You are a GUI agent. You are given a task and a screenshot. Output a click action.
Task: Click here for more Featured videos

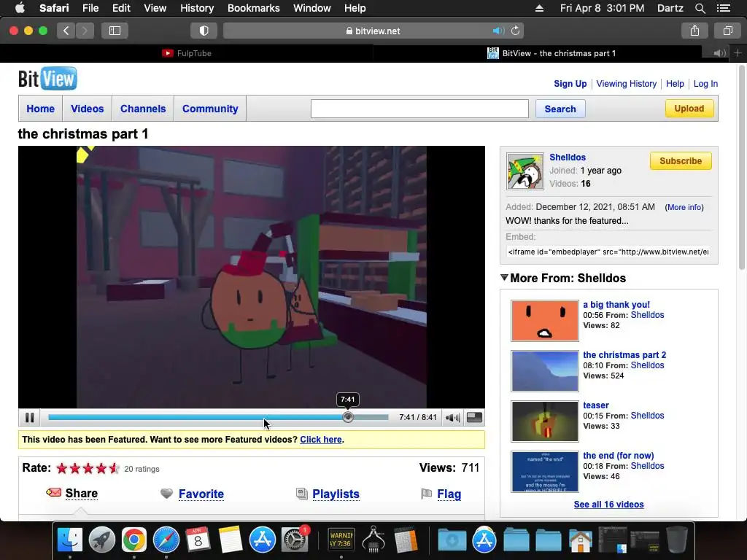(321, 440)
